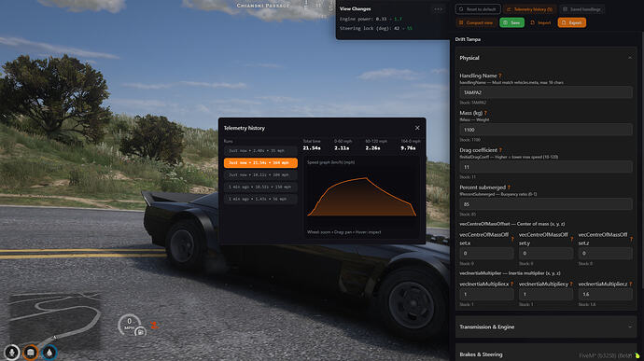Switch to Compact view
The height and width of the screenshot is (361, 644).
[476, 22]
